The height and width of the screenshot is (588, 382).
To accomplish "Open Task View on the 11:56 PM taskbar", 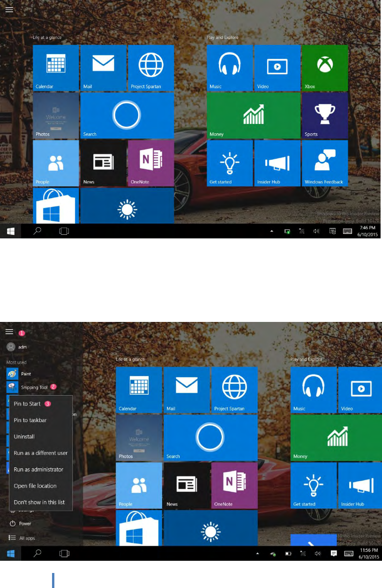I will click(64, 553).
